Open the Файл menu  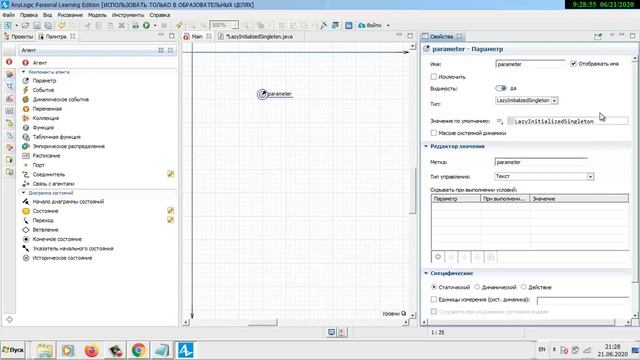point(9,15)
